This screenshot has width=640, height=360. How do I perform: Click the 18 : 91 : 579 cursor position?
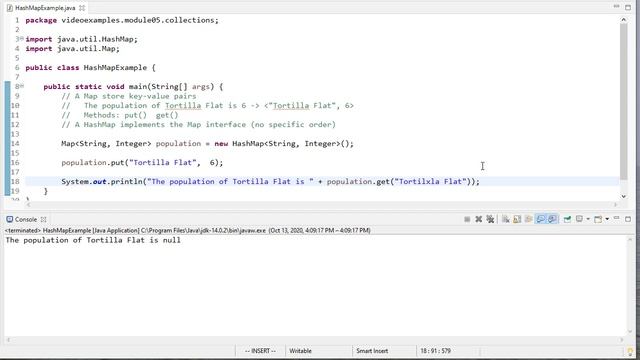click(x=435, y=351)
